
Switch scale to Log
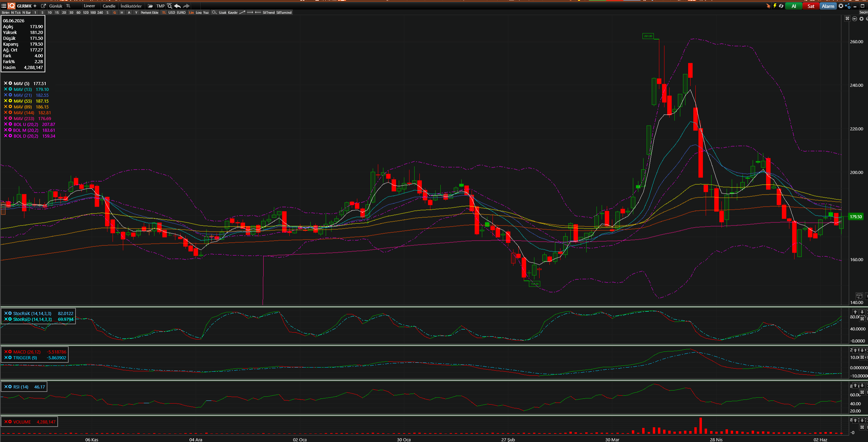tap(199, 12)
